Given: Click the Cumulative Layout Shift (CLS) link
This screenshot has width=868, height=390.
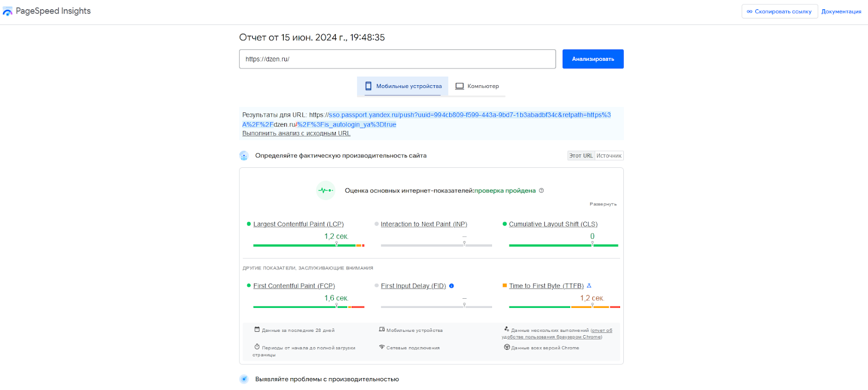Looking at the screenshot, I should click(553, 224).
